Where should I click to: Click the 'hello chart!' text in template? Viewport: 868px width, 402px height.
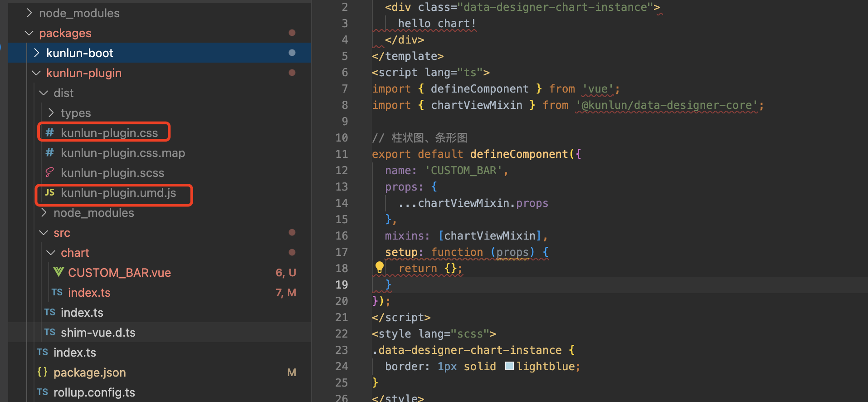point(437,24)
